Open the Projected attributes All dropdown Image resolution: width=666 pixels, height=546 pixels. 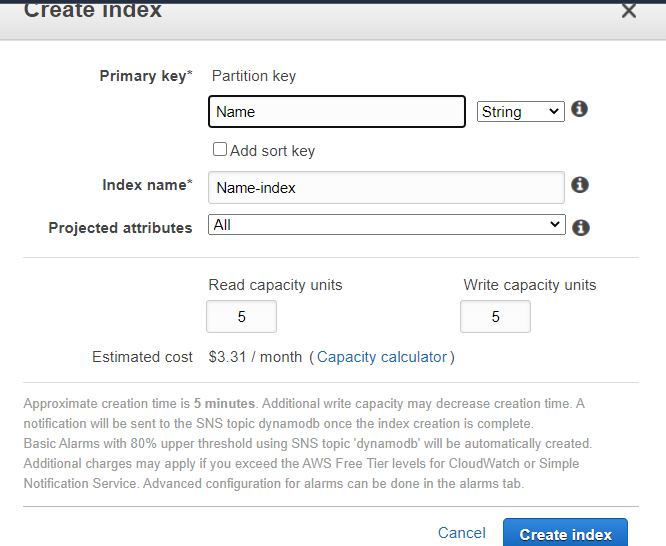pos(386,225)
